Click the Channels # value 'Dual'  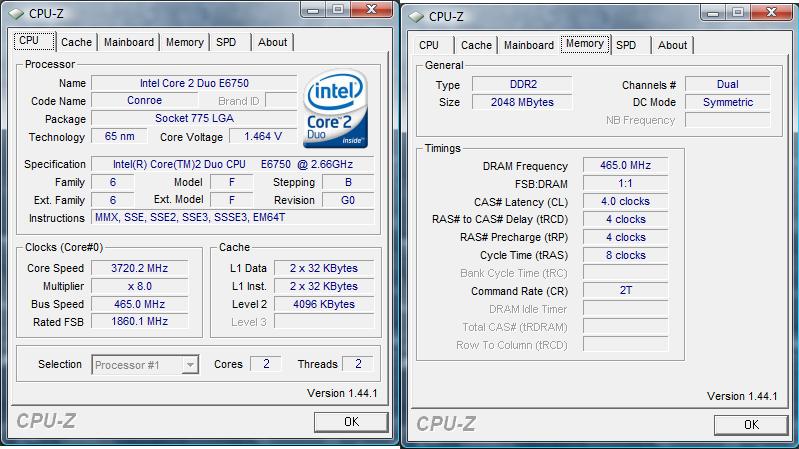click(728, 84)
